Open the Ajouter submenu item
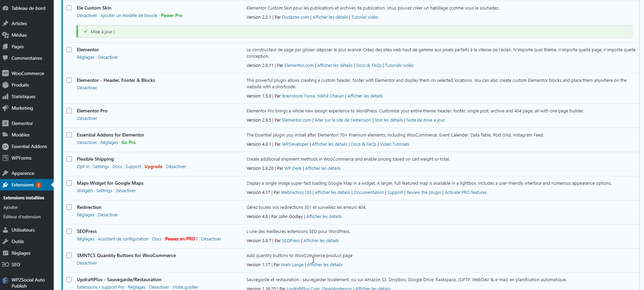 (x=11, y=207)
